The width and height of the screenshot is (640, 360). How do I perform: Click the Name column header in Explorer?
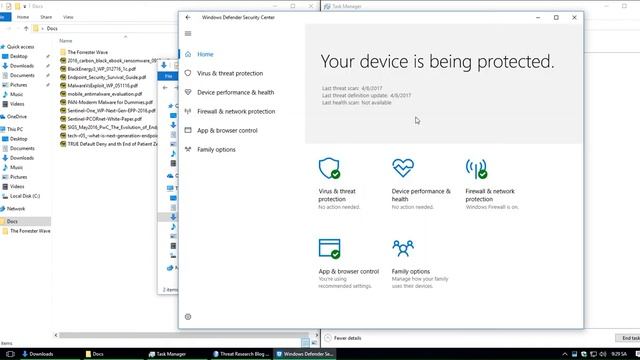click(66, 41)
